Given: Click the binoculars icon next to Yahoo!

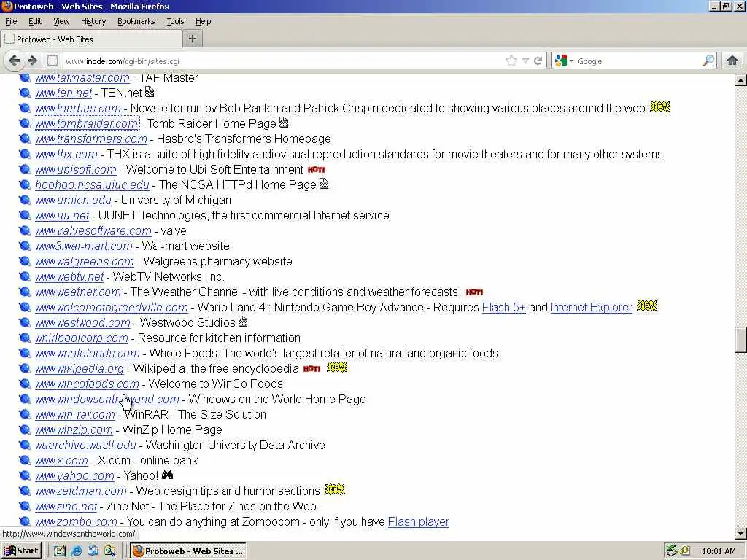Looking at the screenshot, I should [x=167, y=474].
